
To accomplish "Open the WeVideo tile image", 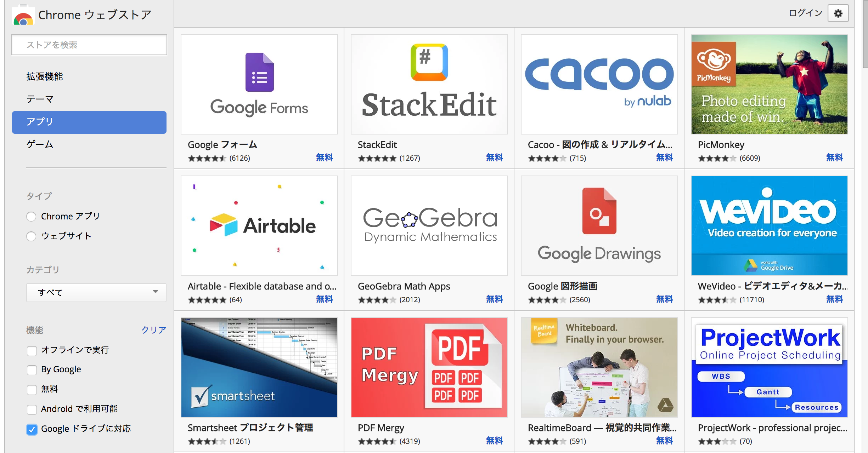I will coord(770,226).
